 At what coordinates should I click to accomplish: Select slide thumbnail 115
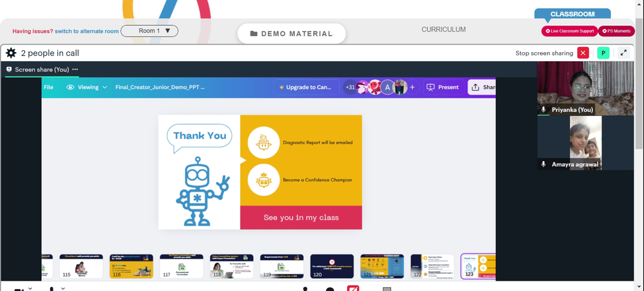(81, 266)
